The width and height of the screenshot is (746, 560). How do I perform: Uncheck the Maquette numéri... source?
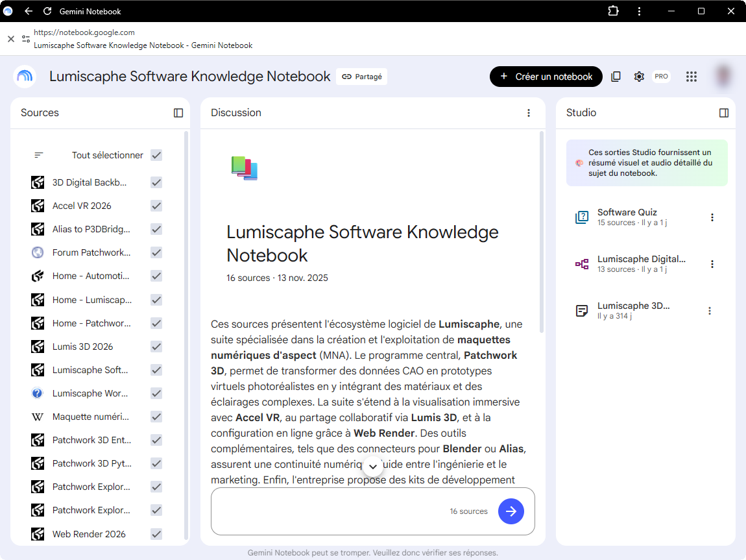(x=156, y=417)
